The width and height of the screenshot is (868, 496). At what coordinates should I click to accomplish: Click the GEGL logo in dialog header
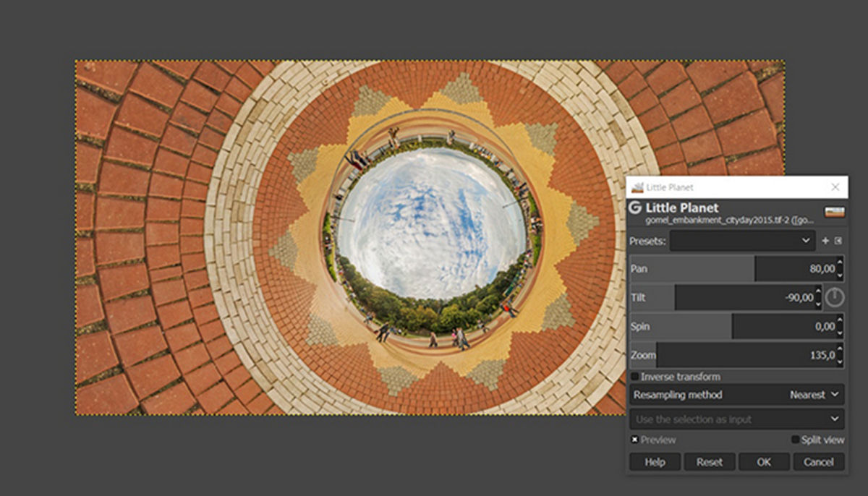pos(636,208)
